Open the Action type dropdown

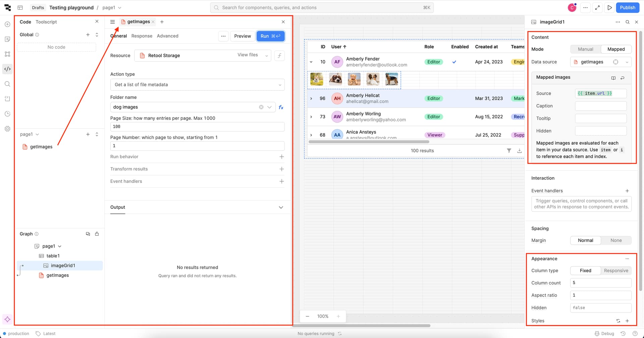[x=197, y=85]
